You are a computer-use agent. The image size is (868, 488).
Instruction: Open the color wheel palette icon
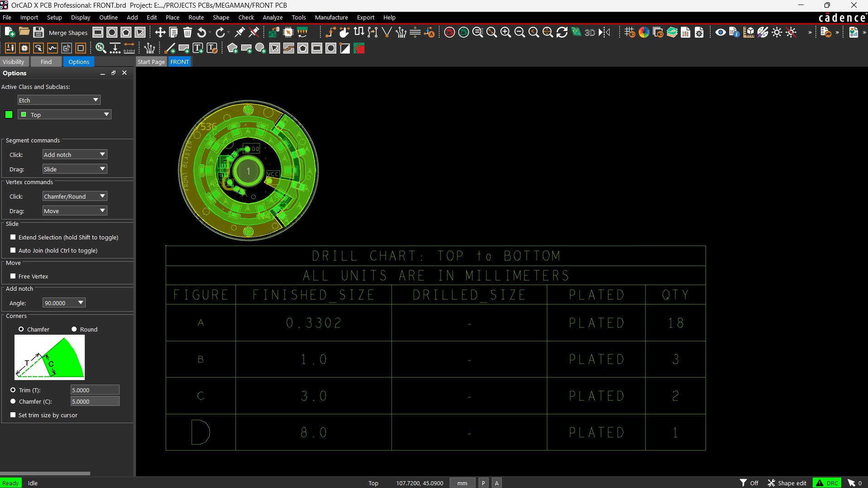pyautogui.click(x=644, y=32)
